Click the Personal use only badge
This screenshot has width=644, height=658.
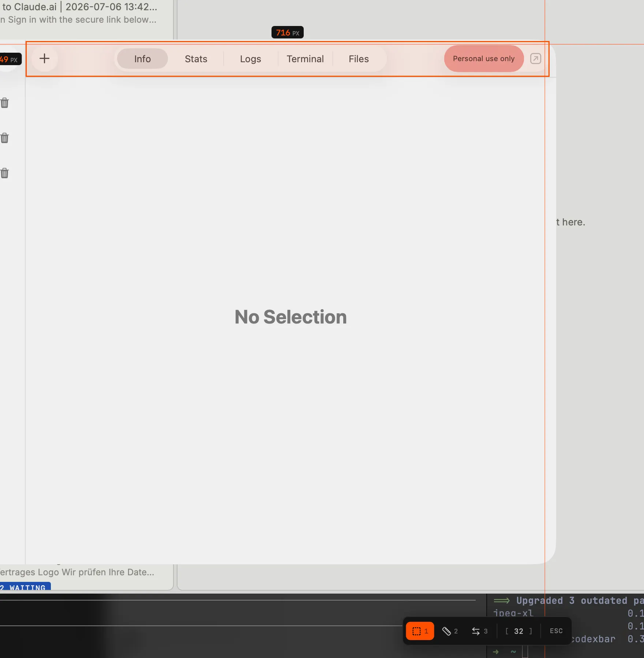[484, 59]
